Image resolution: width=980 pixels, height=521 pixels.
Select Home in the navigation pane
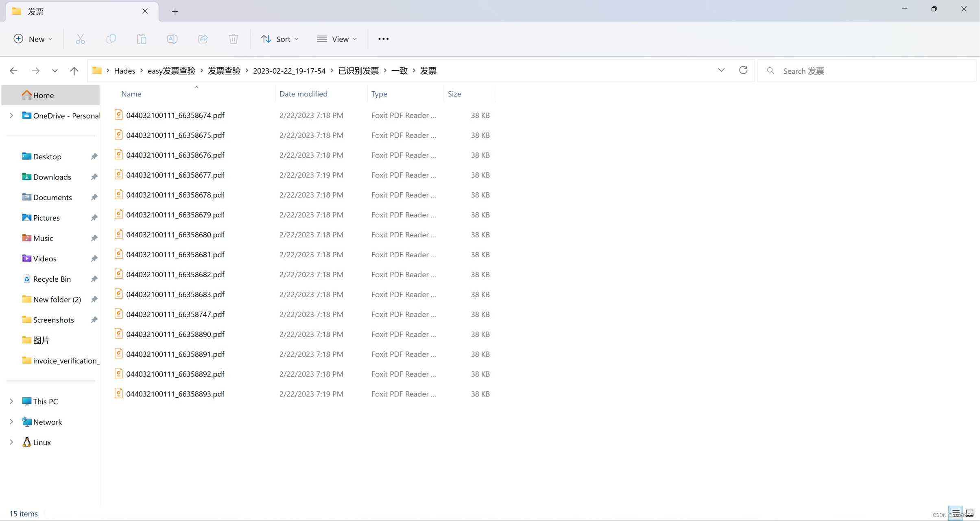pos(50,95)
